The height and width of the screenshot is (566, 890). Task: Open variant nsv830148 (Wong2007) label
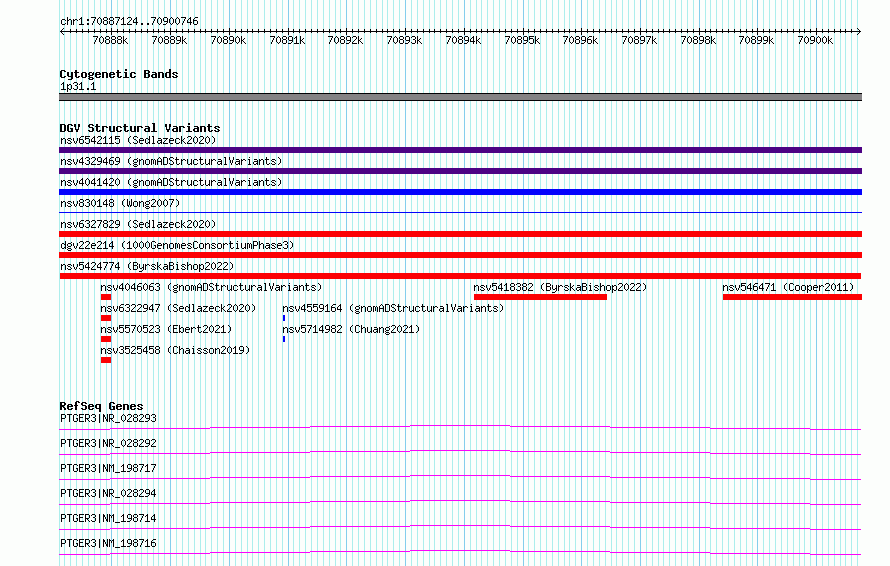120,203
